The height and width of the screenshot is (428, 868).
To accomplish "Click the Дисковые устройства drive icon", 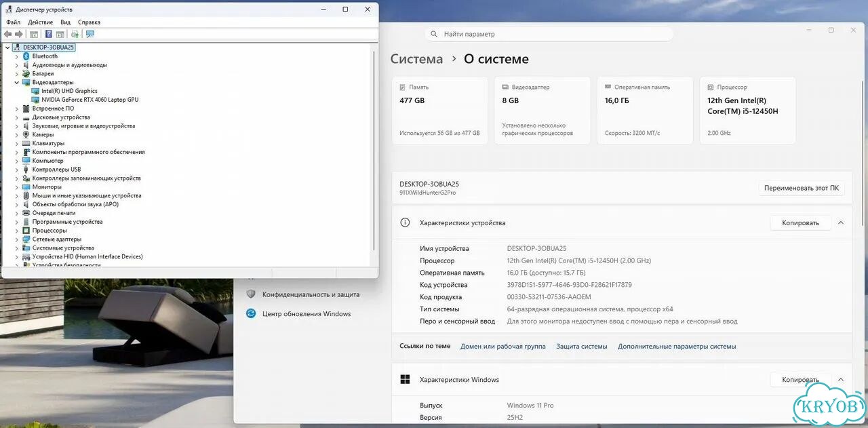I will pos(26,117).
